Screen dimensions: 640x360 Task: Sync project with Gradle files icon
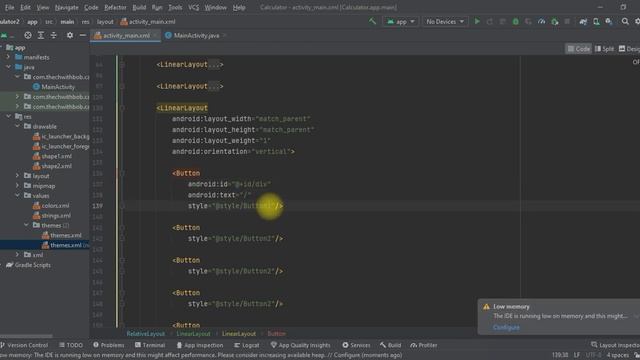pyautogui.click(x=583, y=21)
